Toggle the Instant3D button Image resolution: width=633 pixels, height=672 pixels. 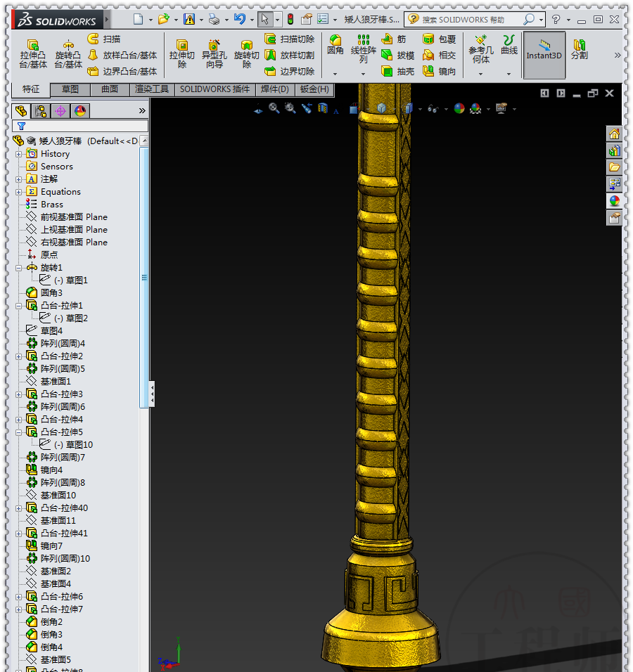[544, 55]
